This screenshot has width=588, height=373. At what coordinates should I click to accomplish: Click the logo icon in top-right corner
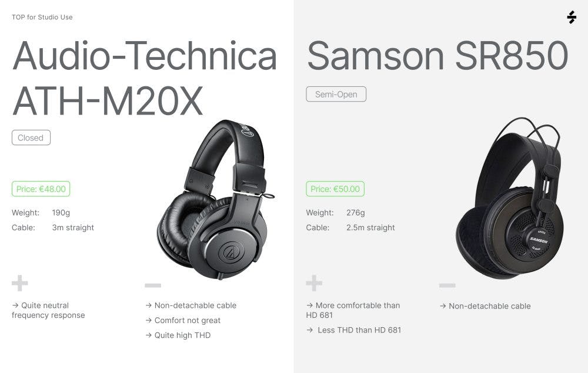click(572, 17)
